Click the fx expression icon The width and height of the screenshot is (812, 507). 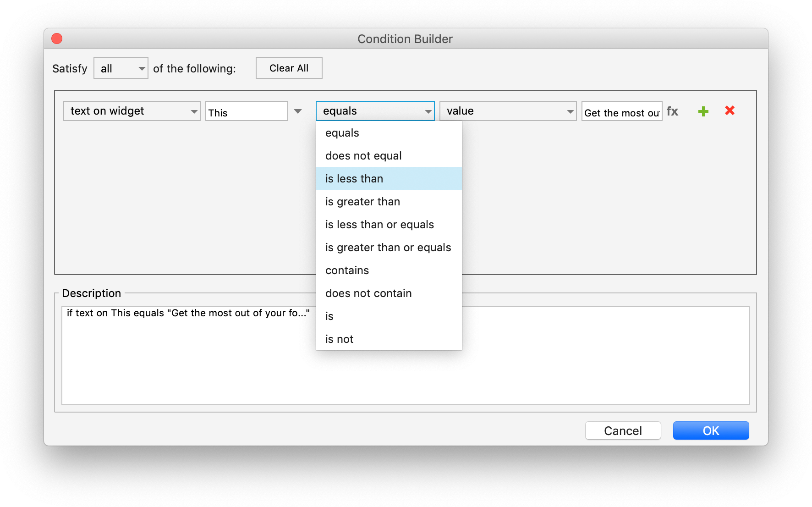(x=672, y=111)
